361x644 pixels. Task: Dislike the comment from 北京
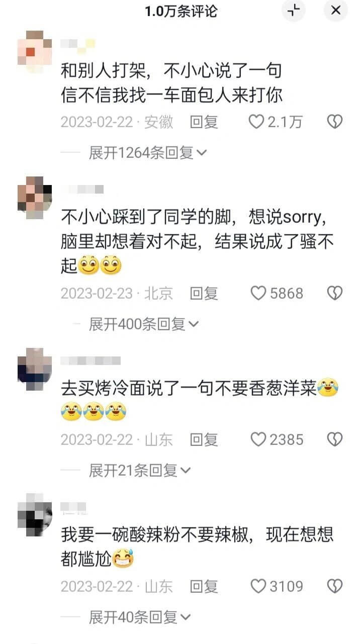pyautogui.click(x=334, y=293)
